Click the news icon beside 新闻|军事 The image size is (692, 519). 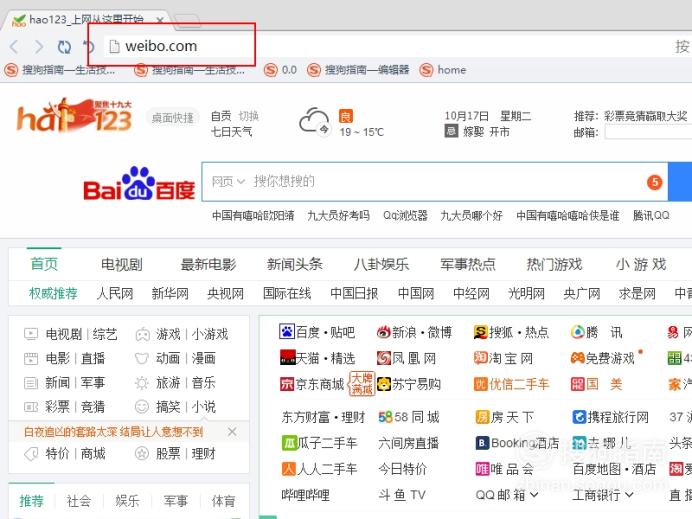click(31, 383)
